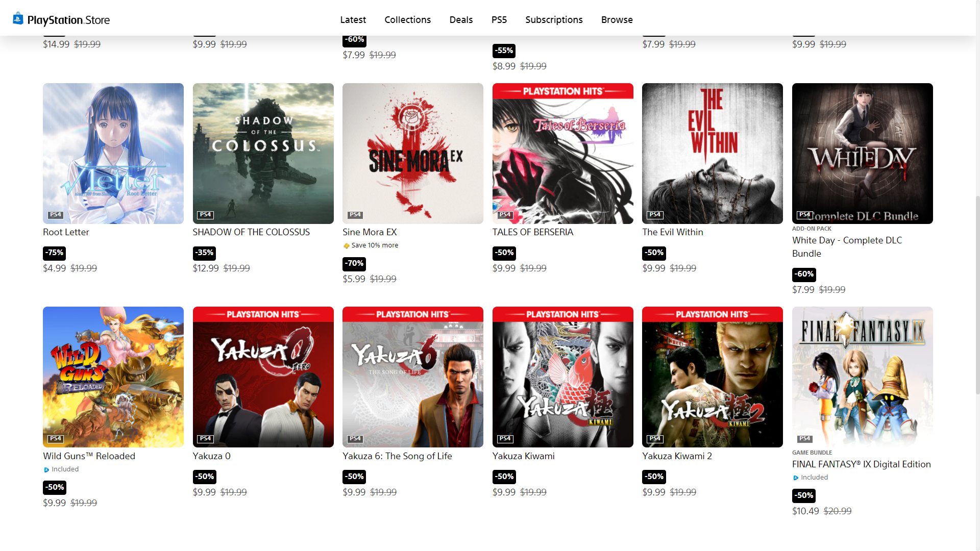The width and height of the screenshot is (980, 551).
Task: Open the Collections menu
Action: (x=408, y=19)
